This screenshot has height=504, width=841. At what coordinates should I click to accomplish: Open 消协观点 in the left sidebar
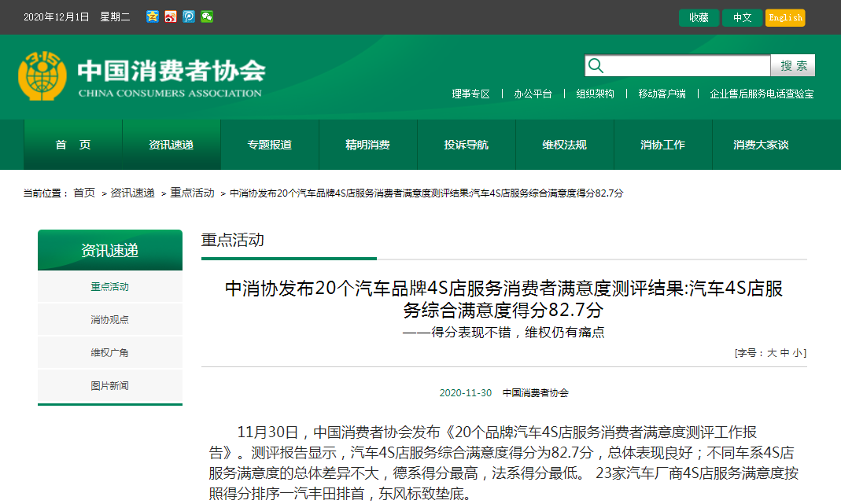coord(109,320)
